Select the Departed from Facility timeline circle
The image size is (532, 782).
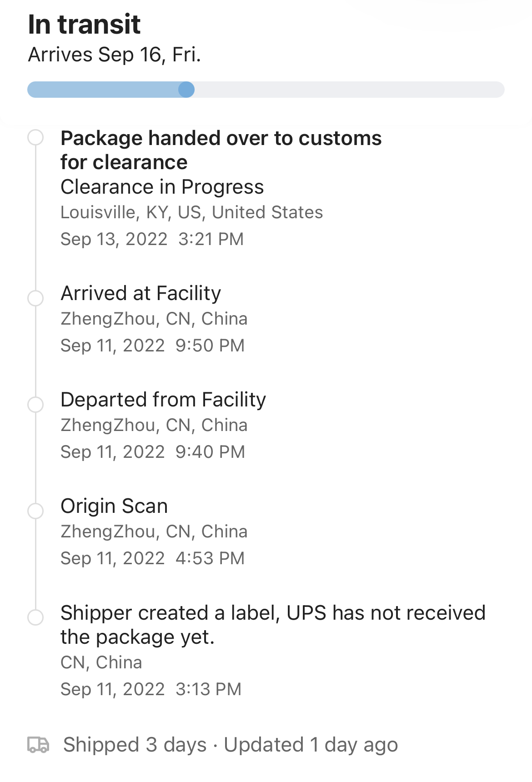[x=35, y=405]
